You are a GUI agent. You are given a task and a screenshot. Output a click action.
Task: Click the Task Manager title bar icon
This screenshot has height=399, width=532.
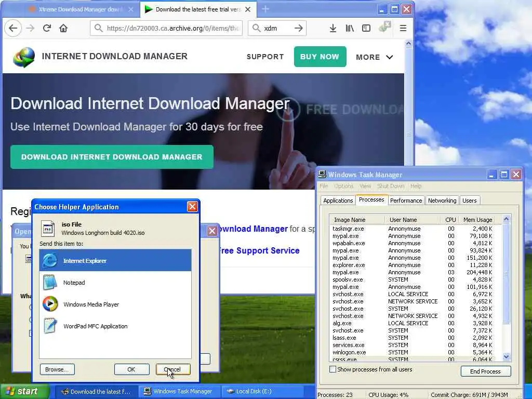tap(322, 175)
